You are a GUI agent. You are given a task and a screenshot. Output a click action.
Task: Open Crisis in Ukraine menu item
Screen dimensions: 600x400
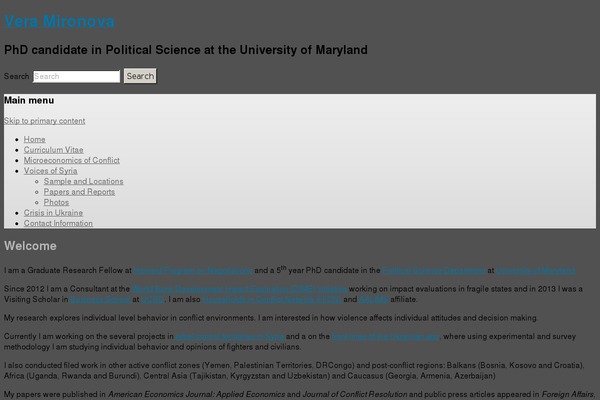53,212
